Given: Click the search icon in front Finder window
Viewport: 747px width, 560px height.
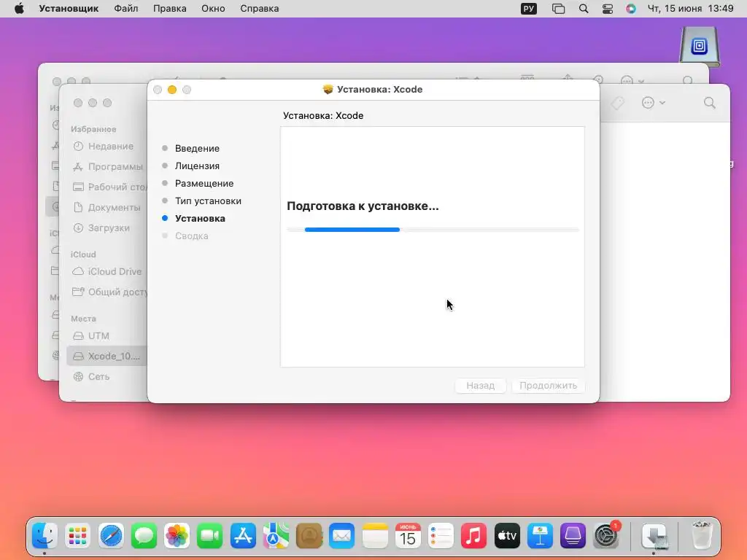Looking at the screenshot, I should [x=709, y=102].
